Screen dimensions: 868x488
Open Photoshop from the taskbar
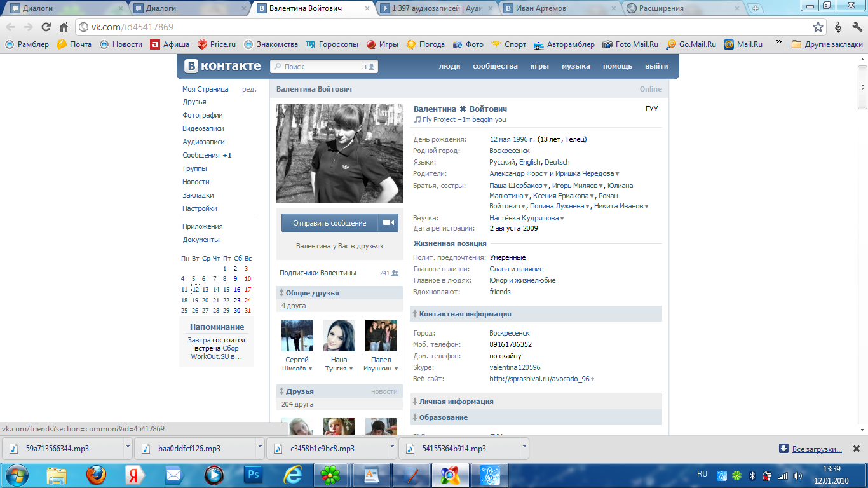pyautogui.click(x=254, y=475)
